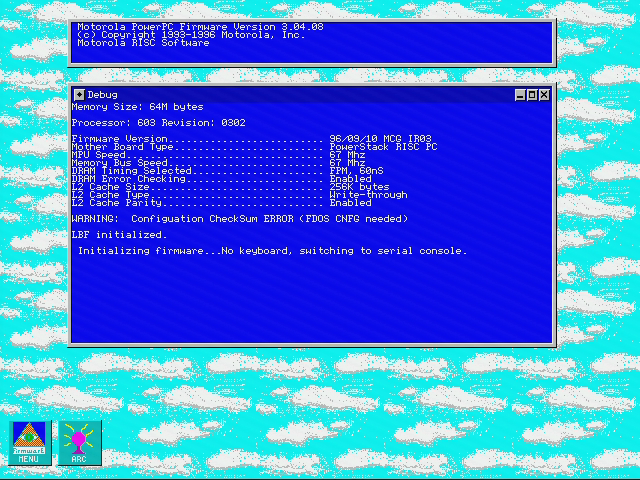Click the Copyright 1993-1996 Motorola line
This screenshot has width=640, height=480.
(x=191, y=35)
